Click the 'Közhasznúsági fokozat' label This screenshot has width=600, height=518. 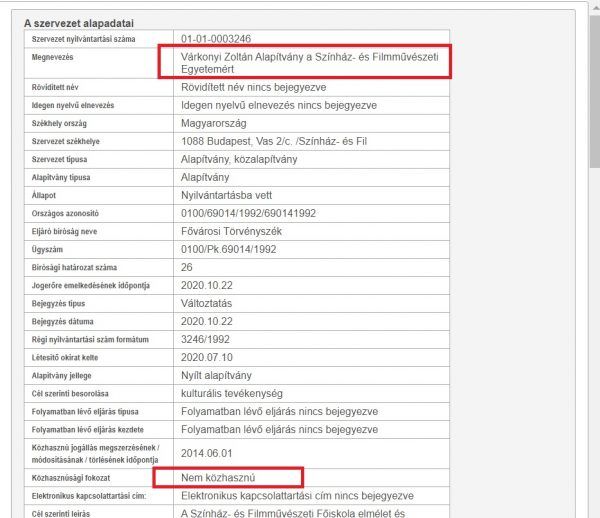pos(71,478)
